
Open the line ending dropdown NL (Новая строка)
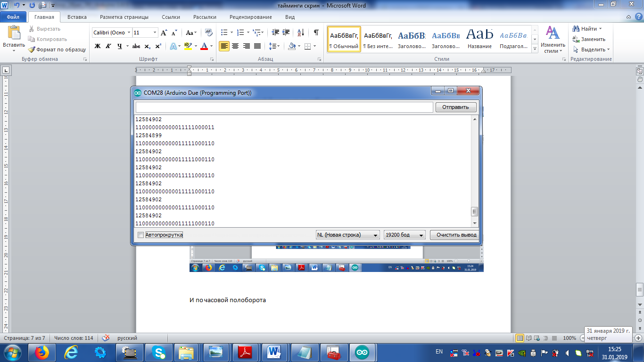pyautogui.click(x=347, y=235)
